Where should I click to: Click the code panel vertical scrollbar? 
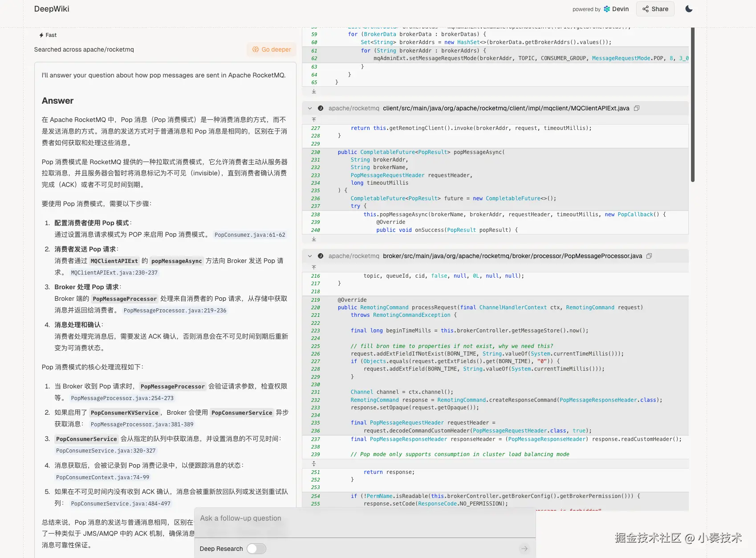[692, 105]
